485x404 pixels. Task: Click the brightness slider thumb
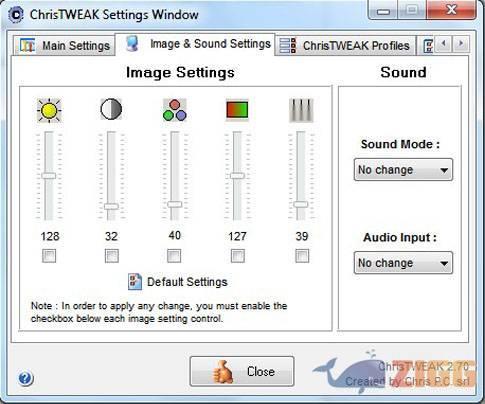(x=49, y=176)
